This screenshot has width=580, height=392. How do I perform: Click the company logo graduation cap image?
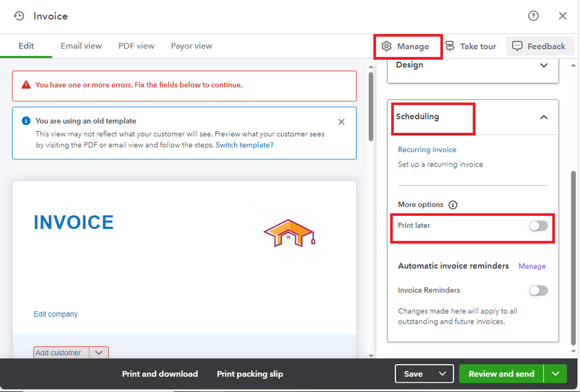(x=290, y=233)
